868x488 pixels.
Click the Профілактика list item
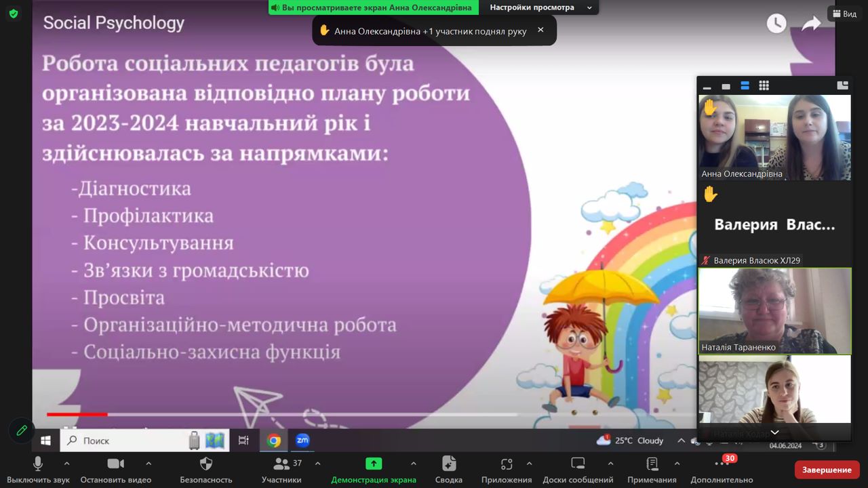142,216
